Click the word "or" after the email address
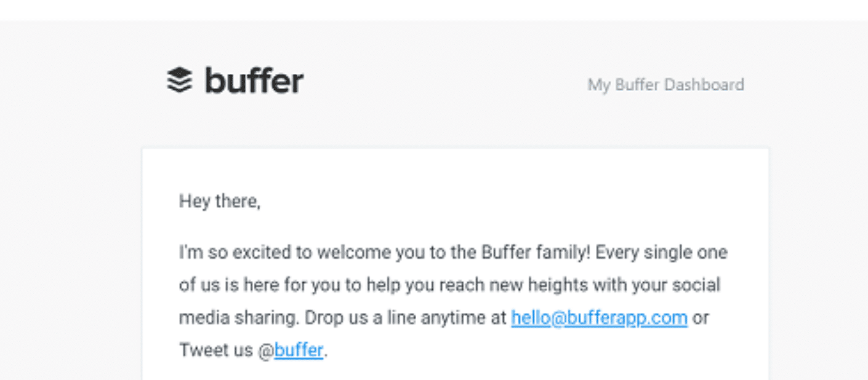This screenshot has height=380, width=868. [701, 318]
